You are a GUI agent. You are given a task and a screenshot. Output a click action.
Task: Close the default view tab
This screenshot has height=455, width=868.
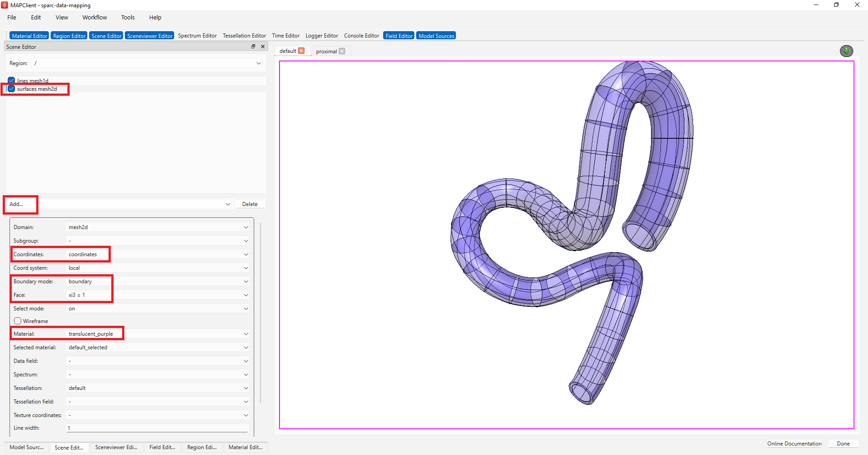[302, 51]
